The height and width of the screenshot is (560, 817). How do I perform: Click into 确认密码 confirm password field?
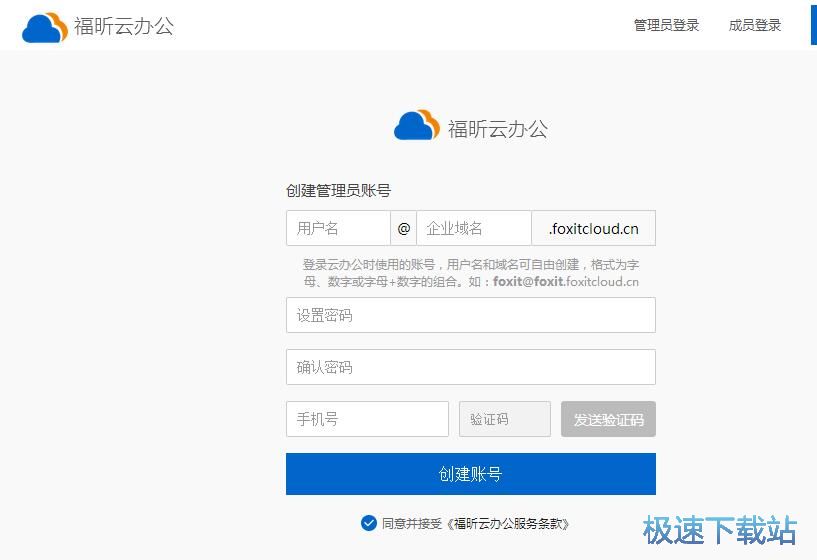[x=470, y=367]
